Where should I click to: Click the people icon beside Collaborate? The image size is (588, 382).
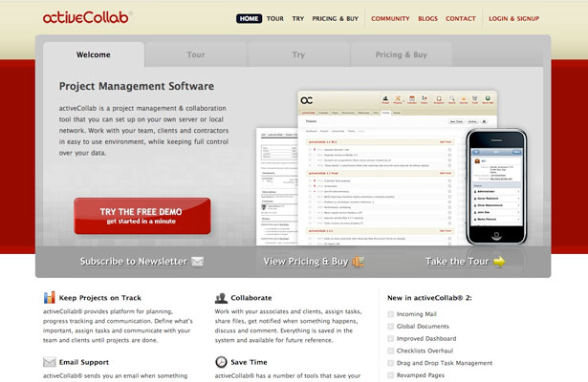point(221,298)
